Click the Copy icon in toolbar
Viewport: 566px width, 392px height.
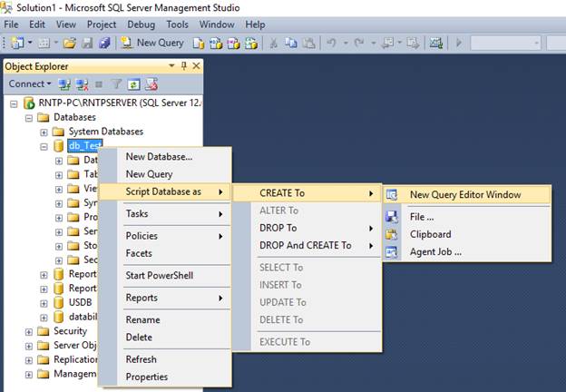pos(291,44)
